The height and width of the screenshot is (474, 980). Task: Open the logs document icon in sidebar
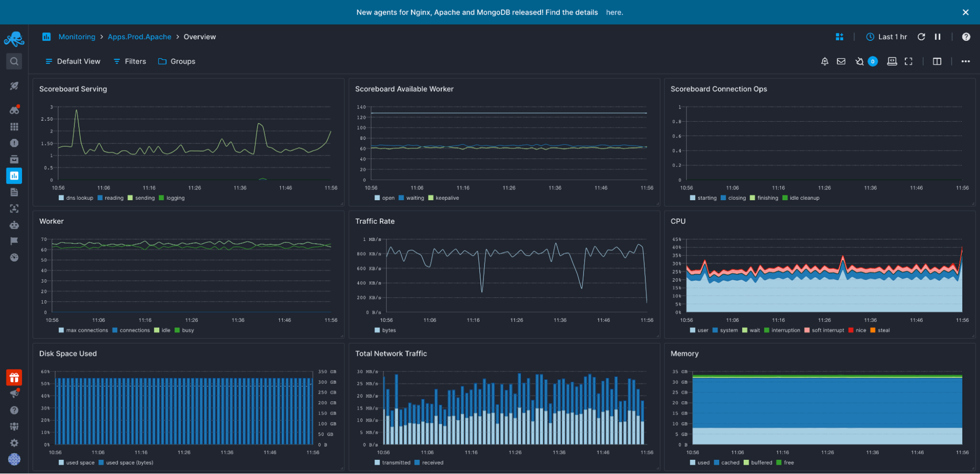pos(14,192)
